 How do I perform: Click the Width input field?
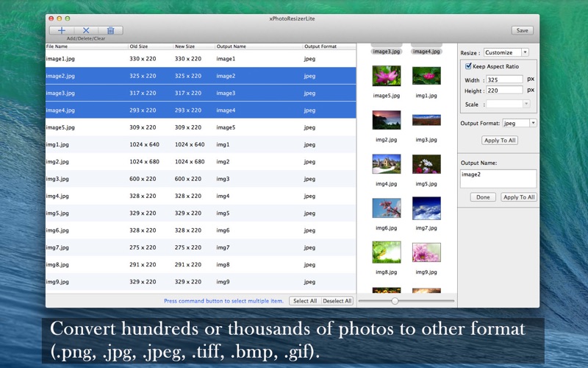(504, 79)
